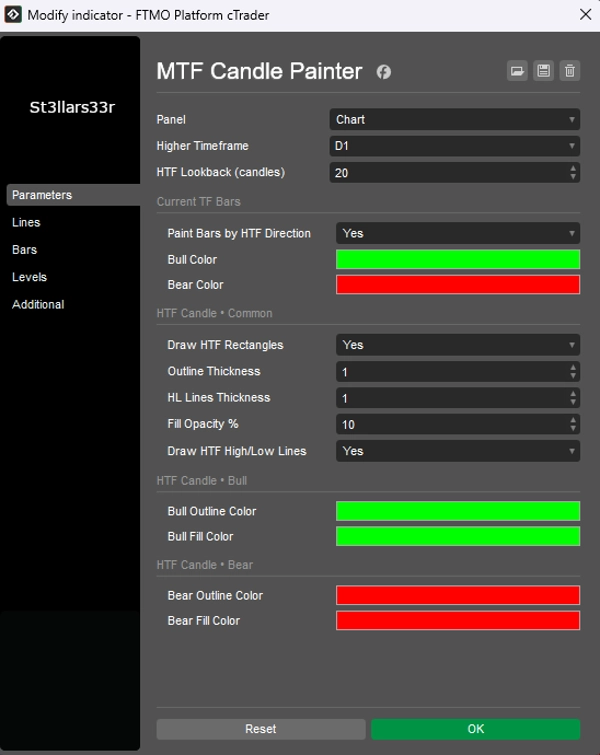This screenshot has height=755, width=600.
Task: Close the Modify indicator window
Action: [585, 15]
